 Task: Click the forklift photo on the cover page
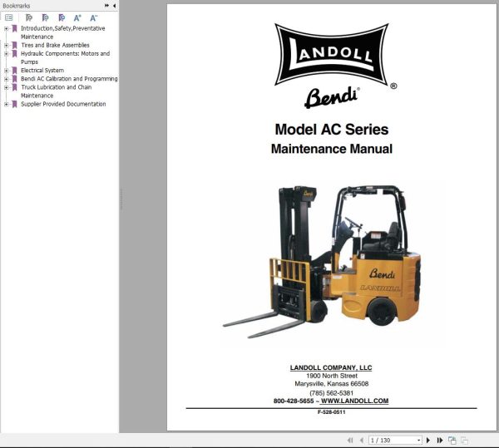point(322,261)
